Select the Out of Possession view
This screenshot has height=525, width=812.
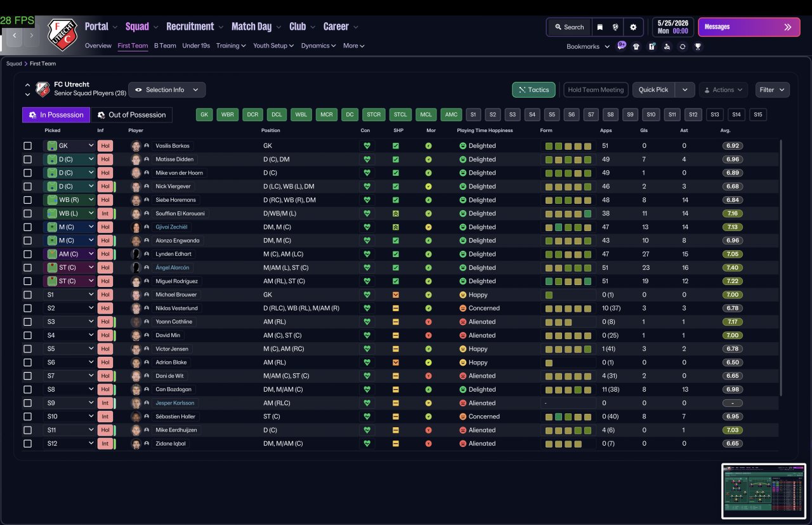click(131, 115)
